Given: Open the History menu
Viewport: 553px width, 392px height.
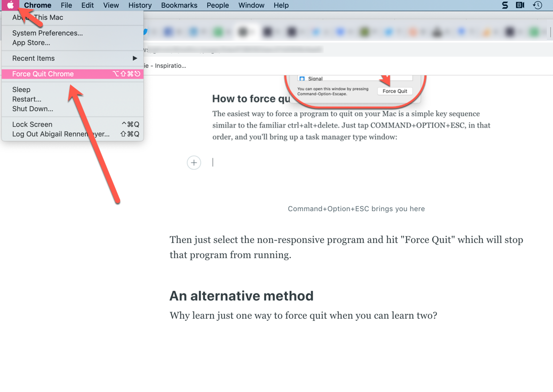Looking at the screenshot, I should coord(140,5).
